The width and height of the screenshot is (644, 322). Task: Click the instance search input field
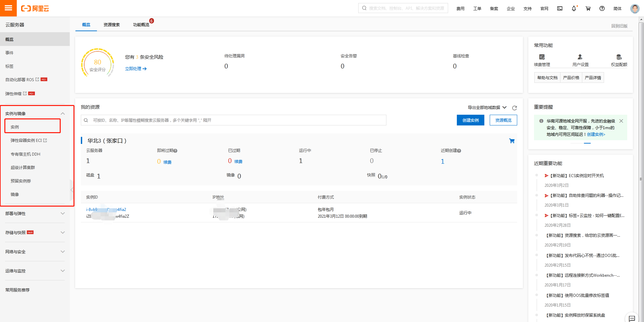(233, 120)
